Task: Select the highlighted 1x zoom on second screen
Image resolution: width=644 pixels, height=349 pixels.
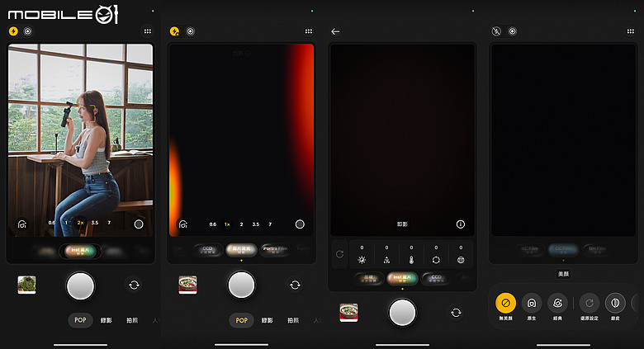Action: 227,224
